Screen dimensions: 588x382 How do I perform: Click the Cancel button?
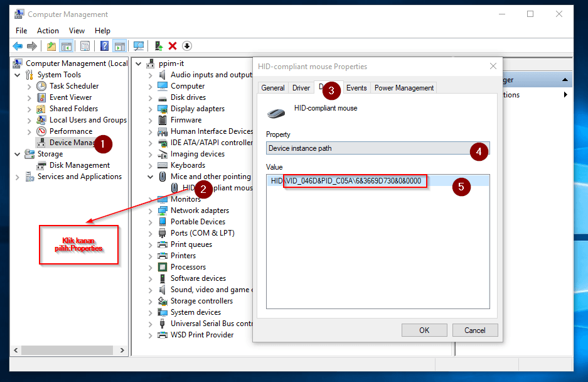click(x=475, y=330)
